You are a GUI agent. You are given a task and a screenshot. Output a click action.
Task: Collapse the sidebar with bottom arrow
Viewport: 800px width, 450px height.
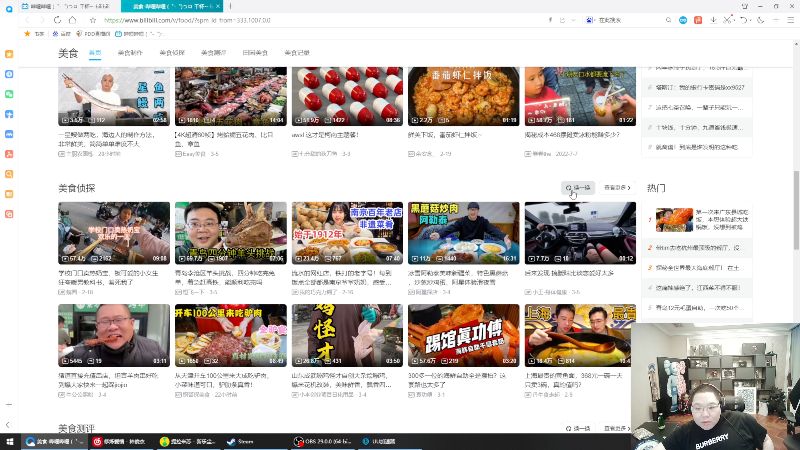(8, 424)
